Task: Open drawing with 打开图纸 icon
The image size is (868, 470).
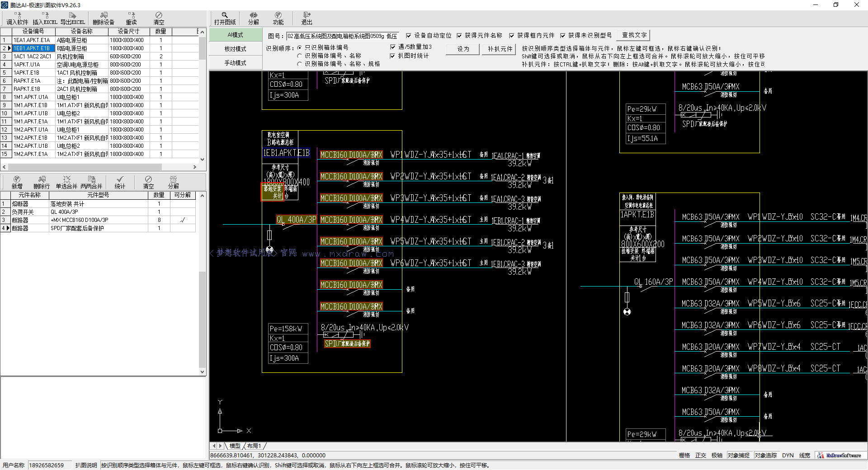Action: pyautogui.click(x=225, y=19)
